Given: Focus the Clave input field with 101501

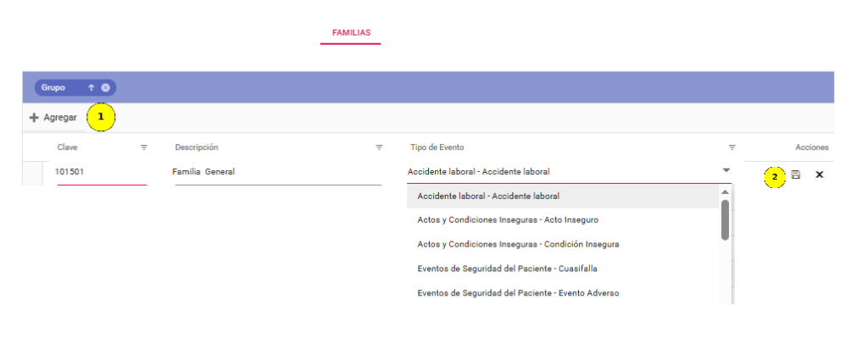Looking at the screenshot, I should [x=102, y=173].
